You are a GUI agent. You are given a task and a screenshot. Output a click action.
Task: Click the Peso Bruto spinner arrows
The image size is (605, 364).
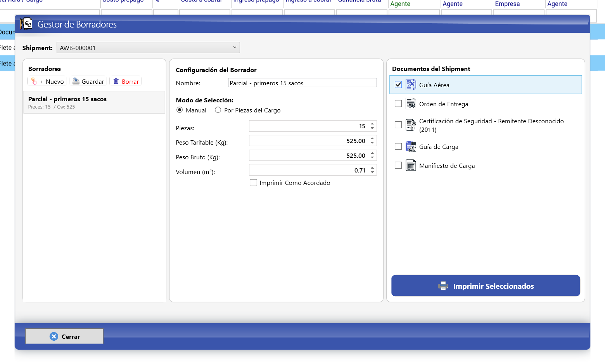click(x=372, y=155)
